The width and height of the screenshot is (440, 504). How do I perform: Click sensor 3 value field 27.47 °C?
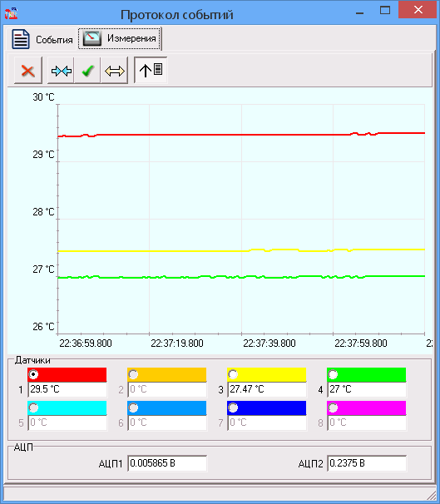pyautogui.click(x=267, y=389)
